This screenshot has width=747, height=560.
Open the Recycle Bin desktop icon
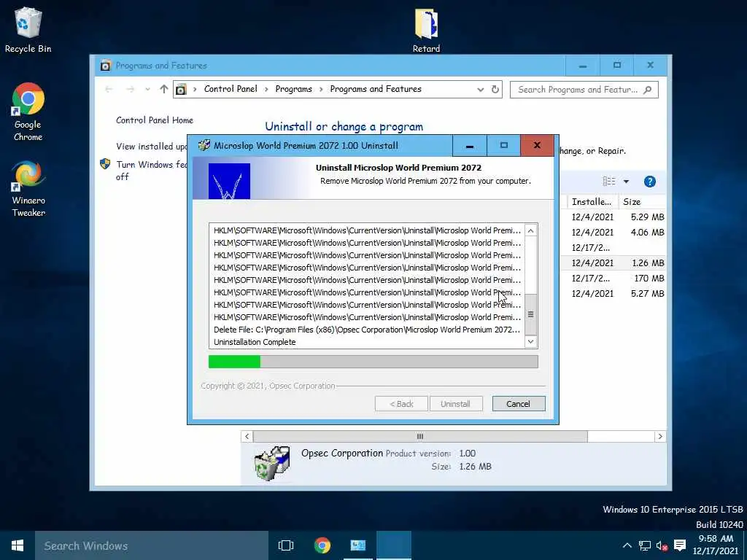click(28, 29)
